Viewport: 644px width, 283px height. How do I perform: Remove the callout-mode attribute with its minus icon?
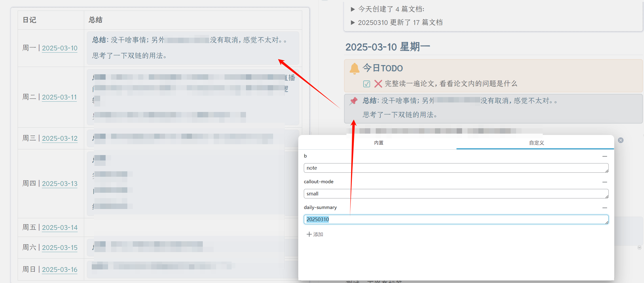[605, 182]
